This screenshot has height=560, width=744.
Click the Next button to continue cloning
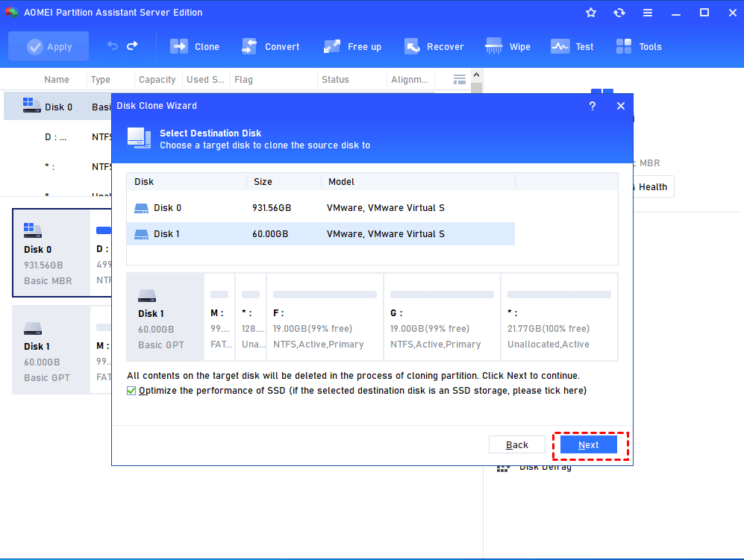[588, 444]
